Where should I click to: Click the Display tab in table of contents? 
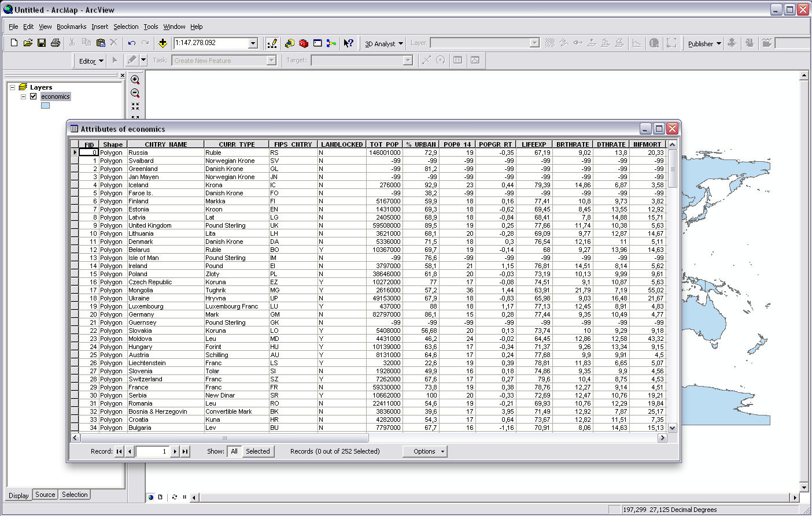point(19,495)
